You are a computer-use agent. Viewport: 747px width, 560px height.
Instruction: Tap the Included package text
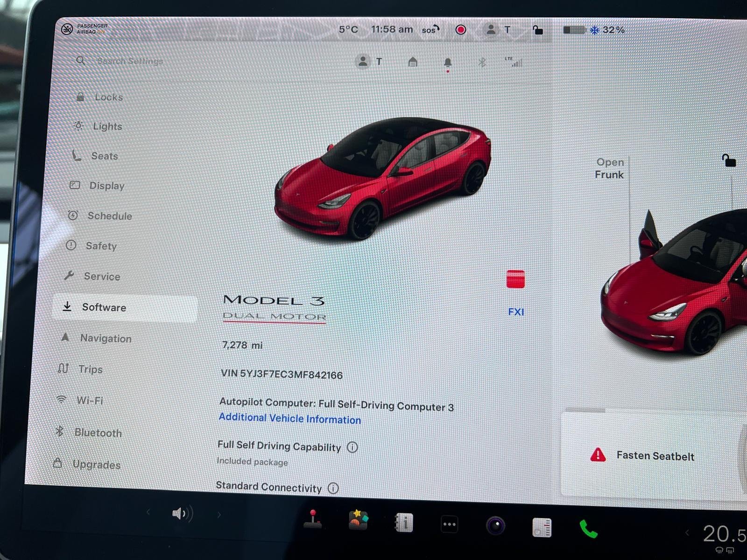[x=252, y=462]
